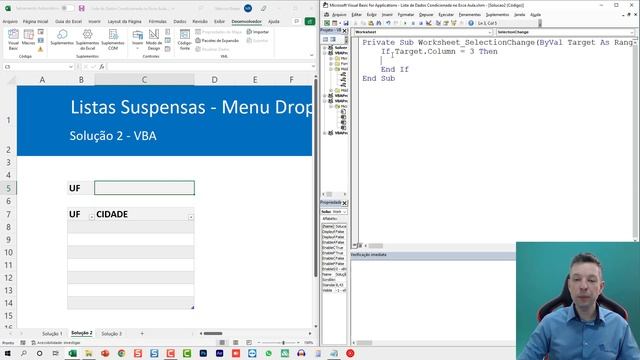Switch to the Solução 1 sheet
This screenshot has height=360, width=640.
(x=52, y=333)
